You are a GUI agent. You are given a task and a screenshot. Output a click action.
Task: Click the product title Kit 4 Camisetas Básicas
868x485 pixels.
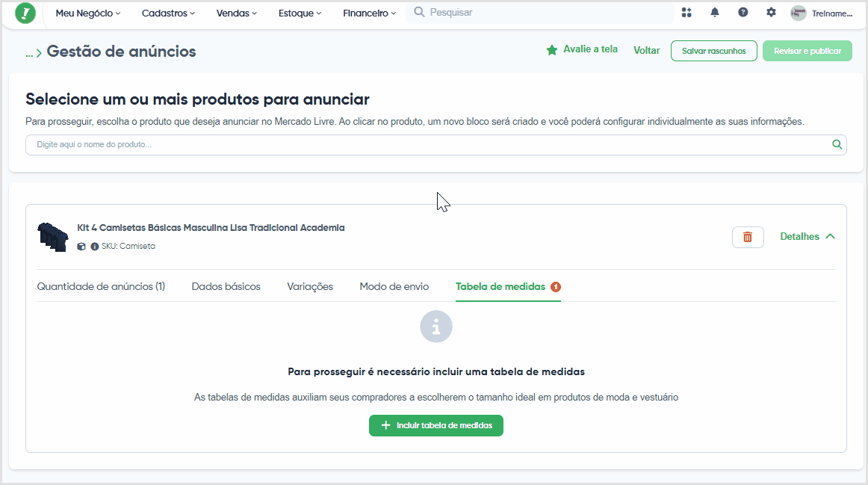pos(211,227)
